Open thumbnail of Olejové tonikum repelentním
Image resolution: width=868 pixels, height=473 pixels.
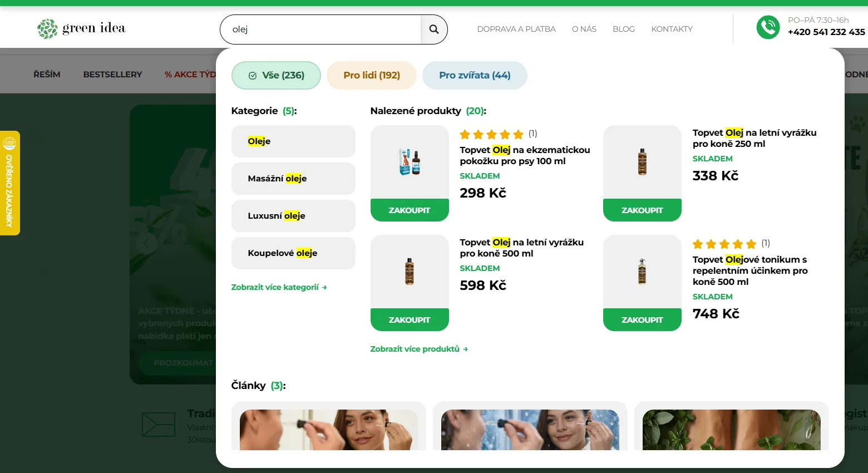[x=642, y=272]
